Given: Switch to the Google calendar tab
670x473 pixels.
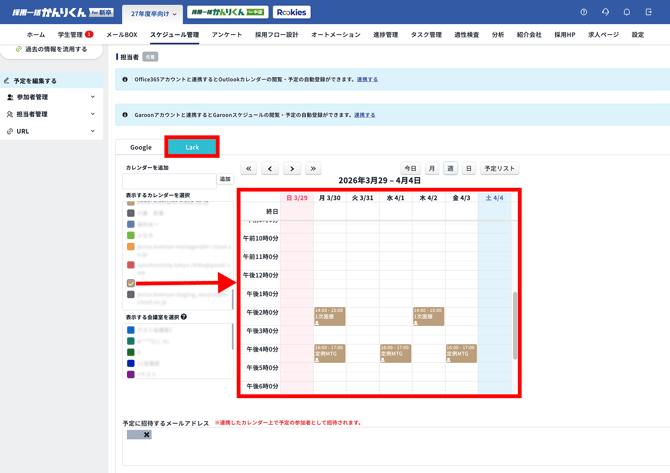Looking at the screenshot, I should tap(141, 147).
